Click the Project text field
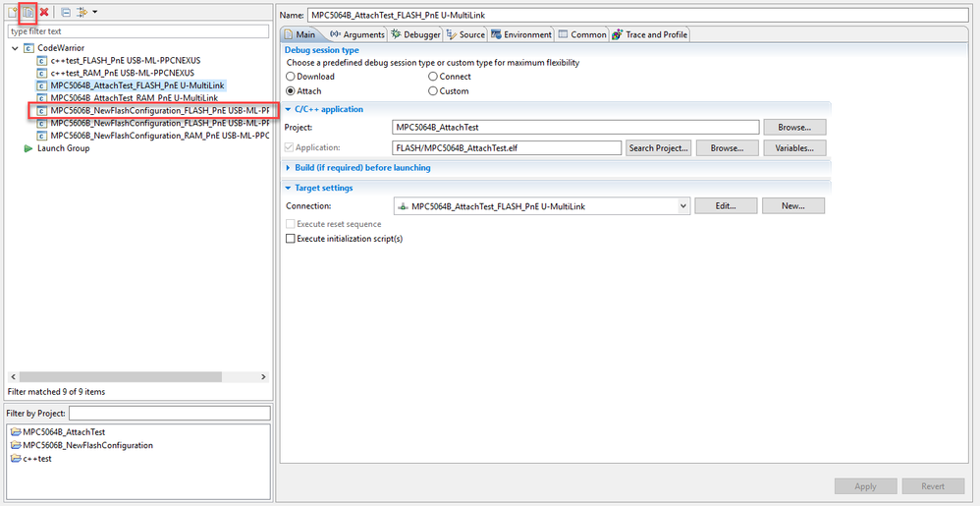Image resolution: width=980 pixels, height=506 pixels. click(x=575, y=127)
